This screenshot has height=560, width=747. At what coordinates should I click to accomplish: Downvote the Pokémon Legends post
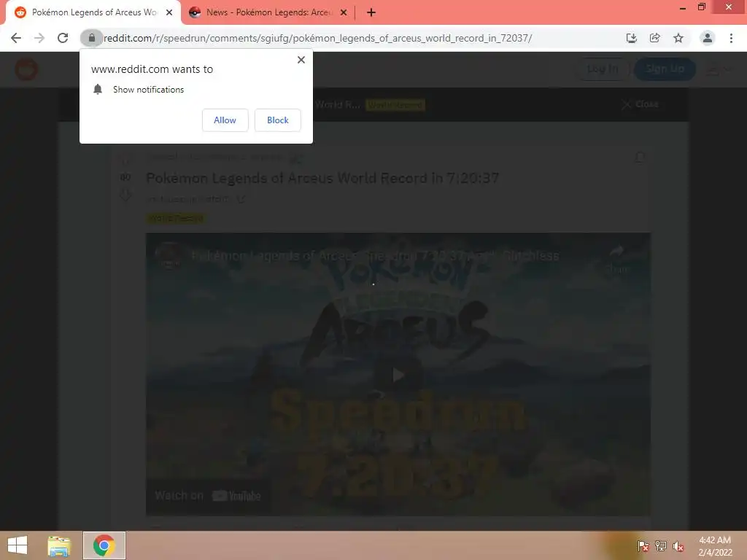coord(125,195)
